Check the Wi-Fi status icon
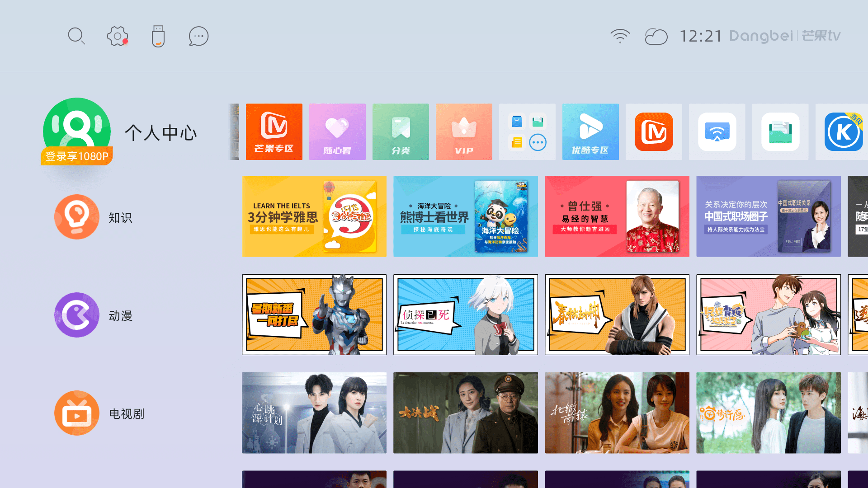This screenshot has height=488, width=868. click(620, 36)
